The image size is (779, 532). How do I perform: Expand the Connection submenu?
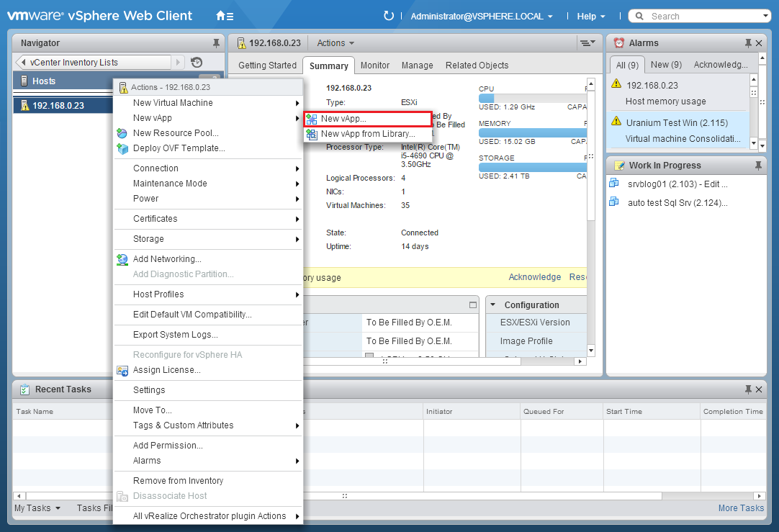(208, 168)
